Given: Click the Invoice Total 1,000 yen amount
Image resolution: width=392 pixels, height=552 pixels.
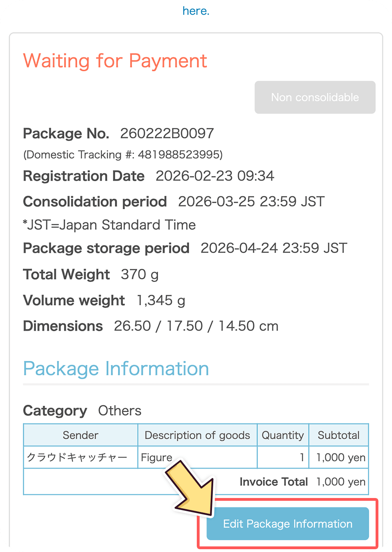Looking at the screenshot, I should [x=341, y=482].
